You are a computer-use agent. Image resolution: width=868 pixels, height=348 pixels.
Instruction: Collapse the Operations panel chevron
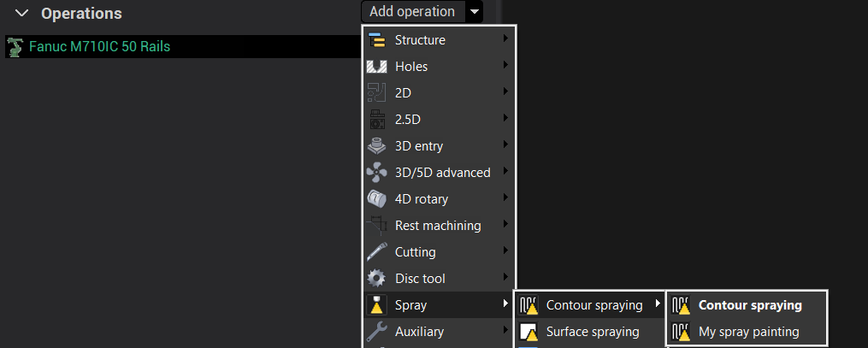(22, 14)
